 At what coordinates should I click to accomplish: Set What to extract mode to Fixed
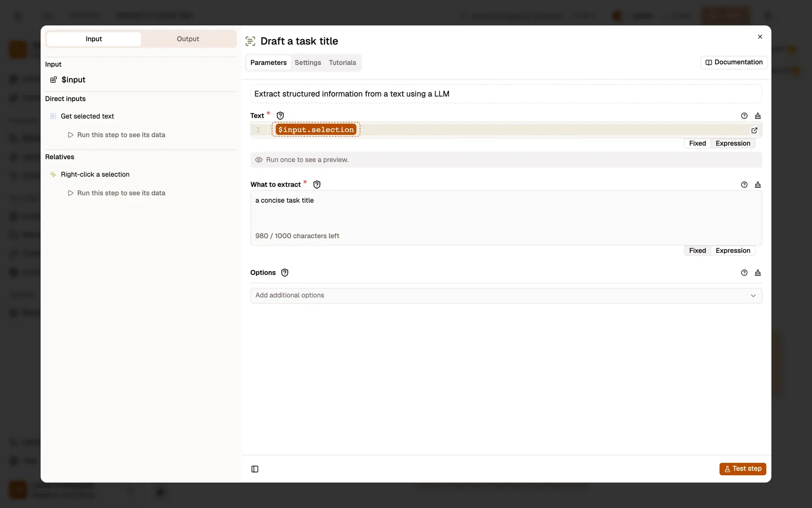698,251
